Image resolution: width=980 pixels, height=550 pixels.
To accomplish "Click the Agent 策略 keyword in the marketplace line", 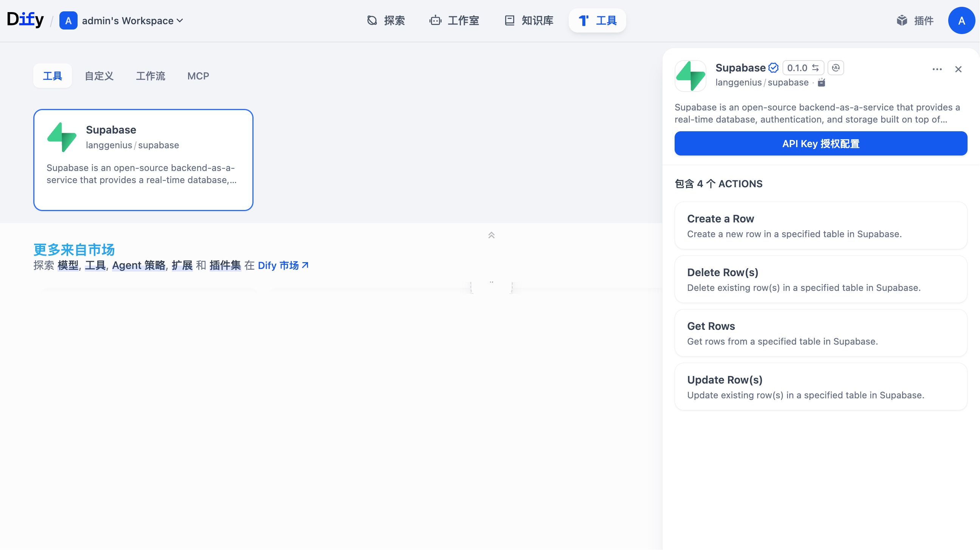I will pyautogui.click(x=139, y=266).
